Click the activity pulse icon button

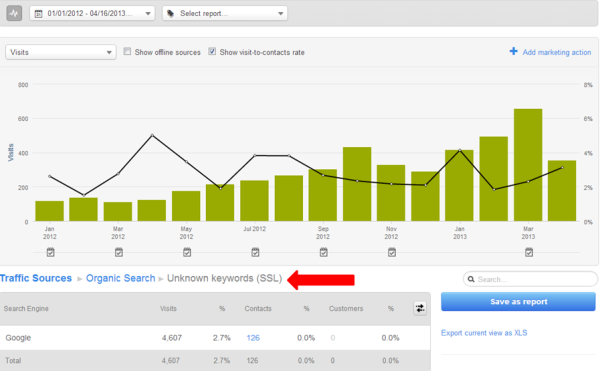pyautogui.click(x=14, y=13)
